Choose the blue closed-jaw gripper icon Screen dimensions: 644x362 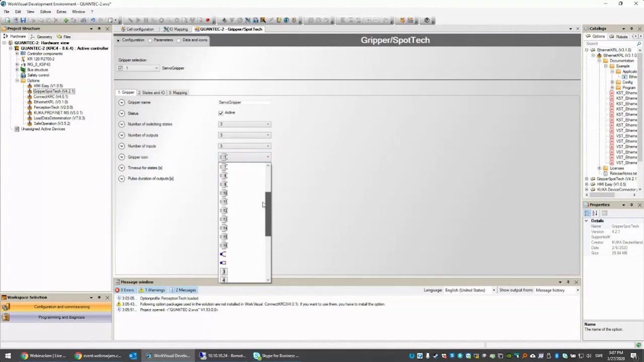point(223,263)
